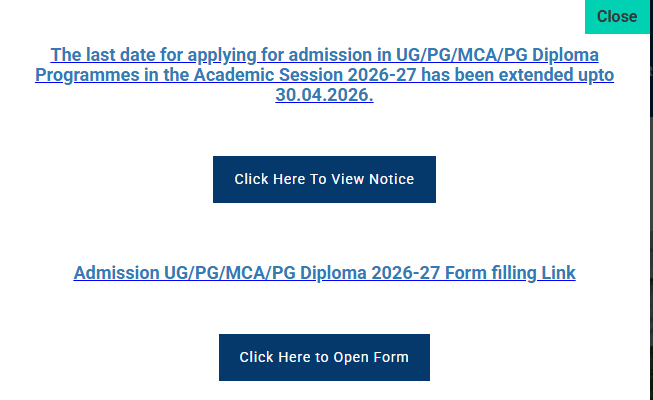
Task: Close the admission notice popup
Action: point(616,17)
